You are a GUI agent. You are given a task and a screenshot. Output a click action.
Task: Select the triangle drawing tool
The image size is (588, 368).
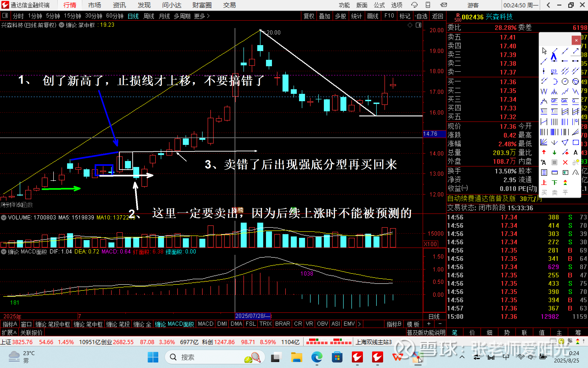tap(565, 142)
